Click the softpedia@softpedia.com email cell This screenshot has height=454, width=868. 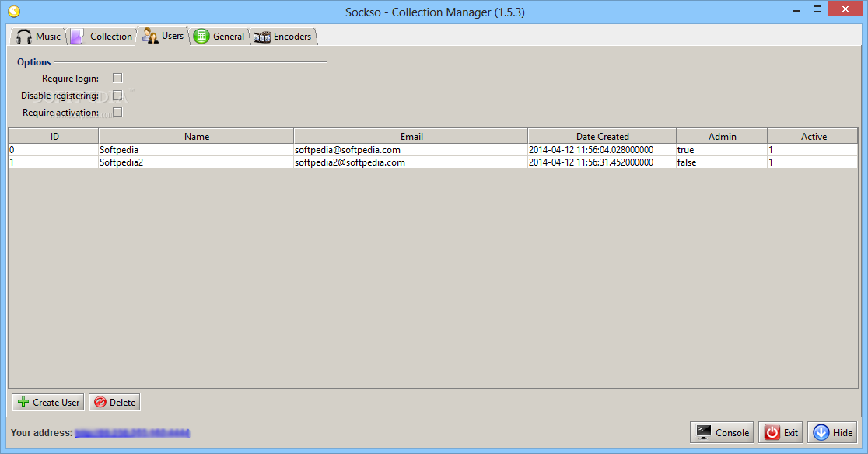(x=411, y=150)
